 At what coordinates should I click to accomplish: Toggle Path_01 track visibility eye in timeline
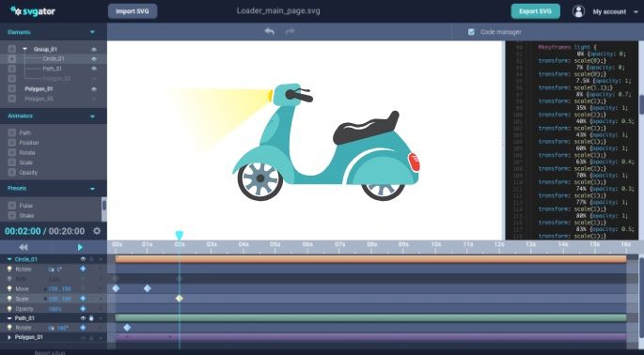[83, 318]
